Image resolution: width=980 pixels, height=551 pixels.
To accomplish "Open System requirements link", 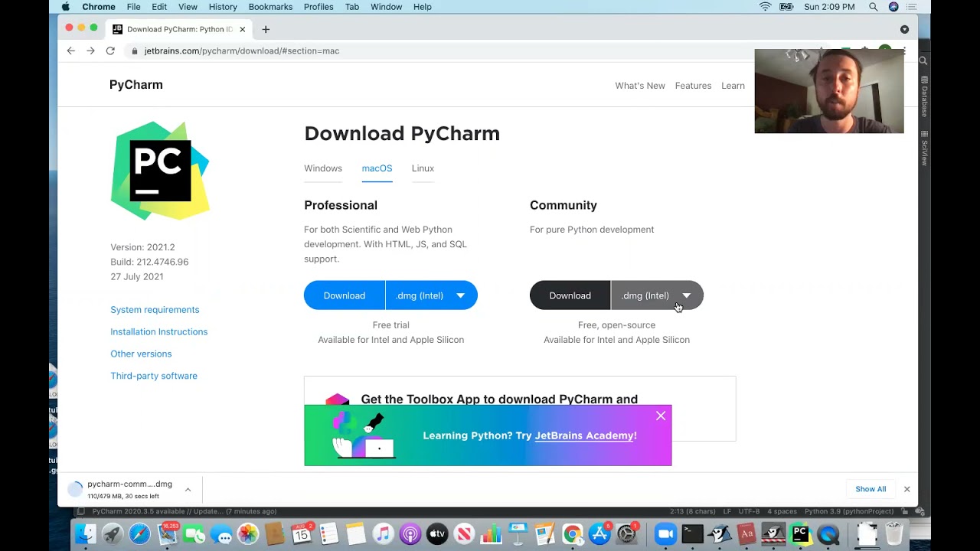I will (x=155, y=310).
